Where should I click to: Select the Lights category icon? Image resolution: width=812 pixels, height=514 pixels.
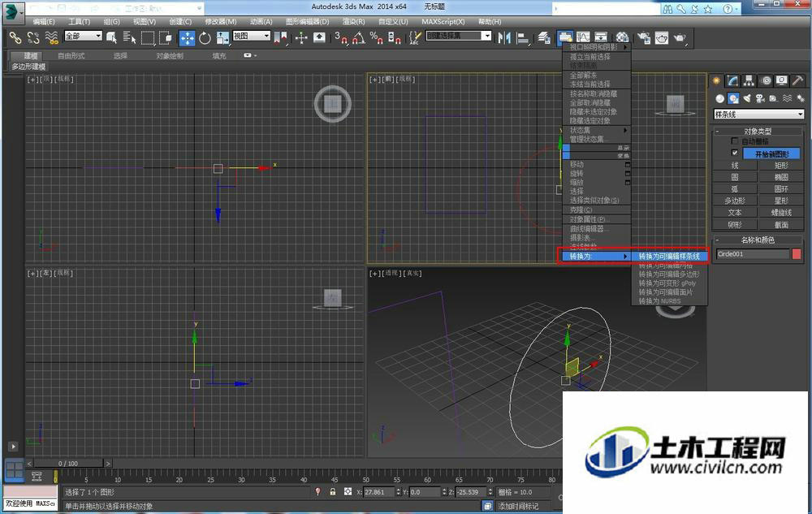(x=747, y=98)
